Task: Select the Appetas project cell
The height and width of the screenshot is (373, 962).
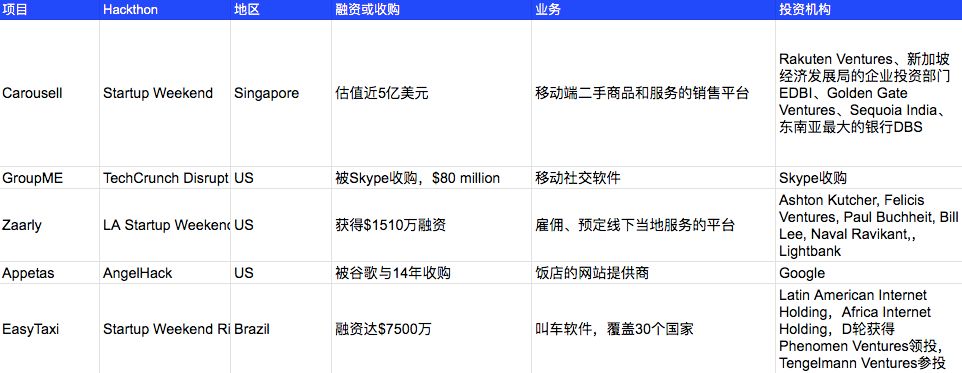Action: pos(50,273)
